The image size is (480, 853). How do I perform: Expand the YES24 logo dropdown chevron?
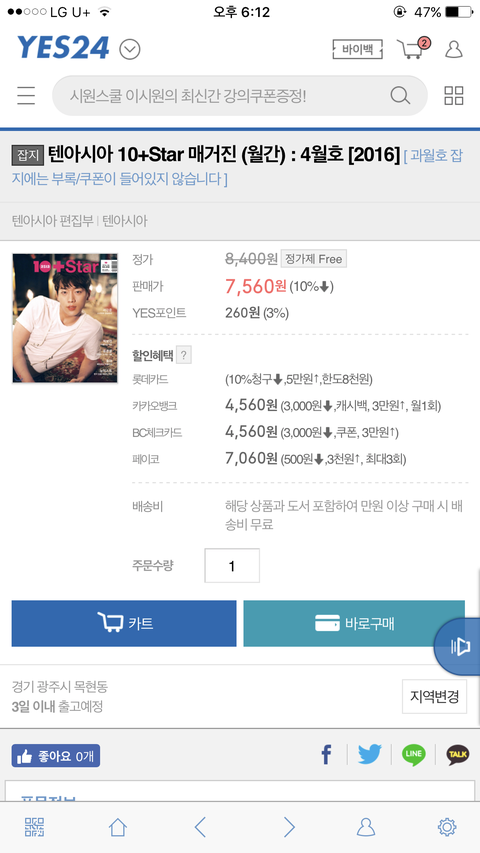click(x=130, y=50)
